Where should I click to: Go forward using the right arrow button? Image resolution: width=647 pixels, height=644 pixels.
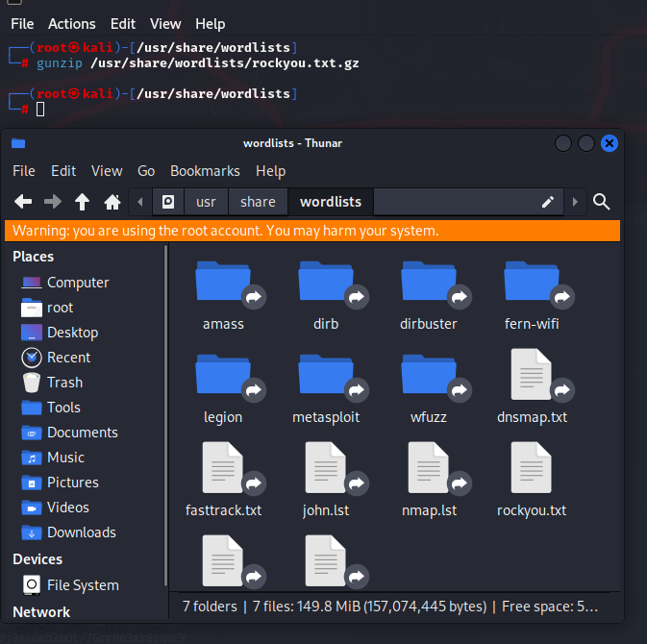pyautogui.click(x=53, y=202)
